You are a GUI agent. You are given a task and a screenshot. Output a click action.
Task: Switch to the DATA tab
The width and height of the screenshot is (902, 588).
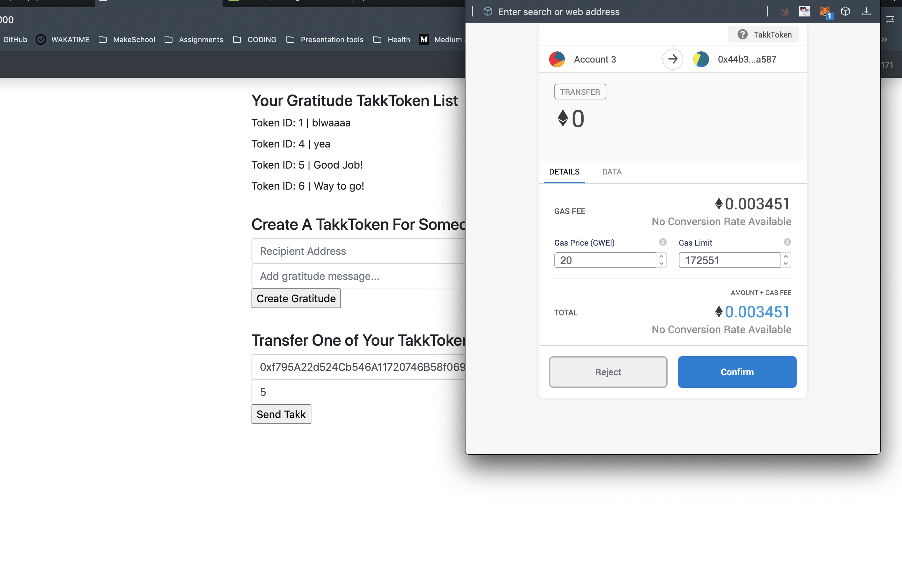click(612, 172)
